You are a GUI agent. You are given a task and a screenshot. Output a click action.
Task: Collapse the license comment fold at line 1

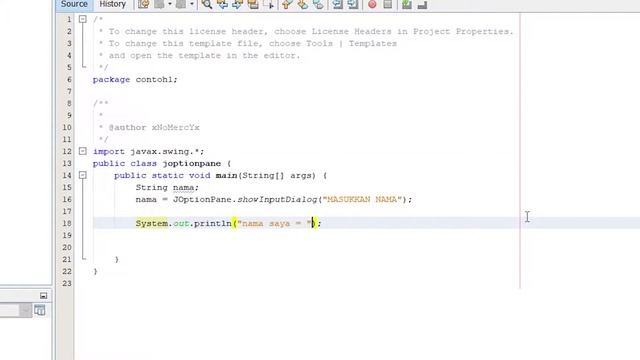pos(82,19)
